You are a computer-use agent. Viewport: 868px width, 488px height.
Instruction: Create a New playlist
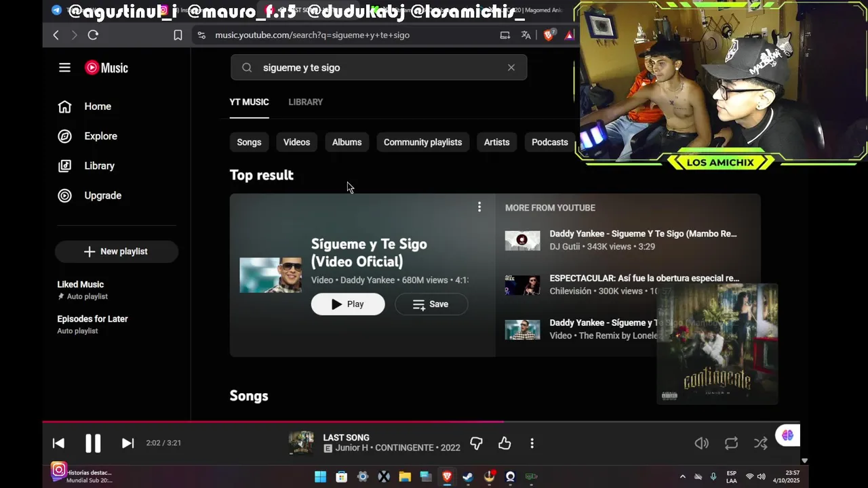116,251
